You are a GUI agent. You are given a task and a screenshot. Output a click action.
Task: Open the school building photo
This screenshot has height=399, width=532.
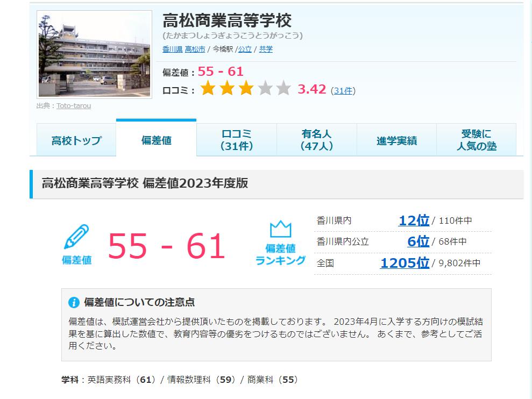94,54
